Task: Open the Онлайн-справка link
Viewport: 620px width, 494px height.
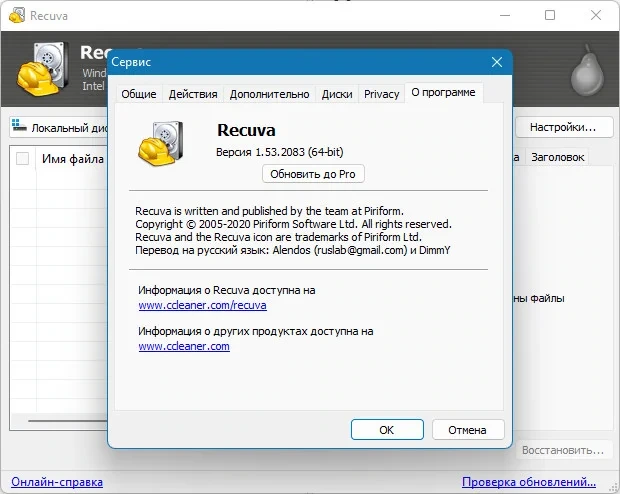Action: 57,482
